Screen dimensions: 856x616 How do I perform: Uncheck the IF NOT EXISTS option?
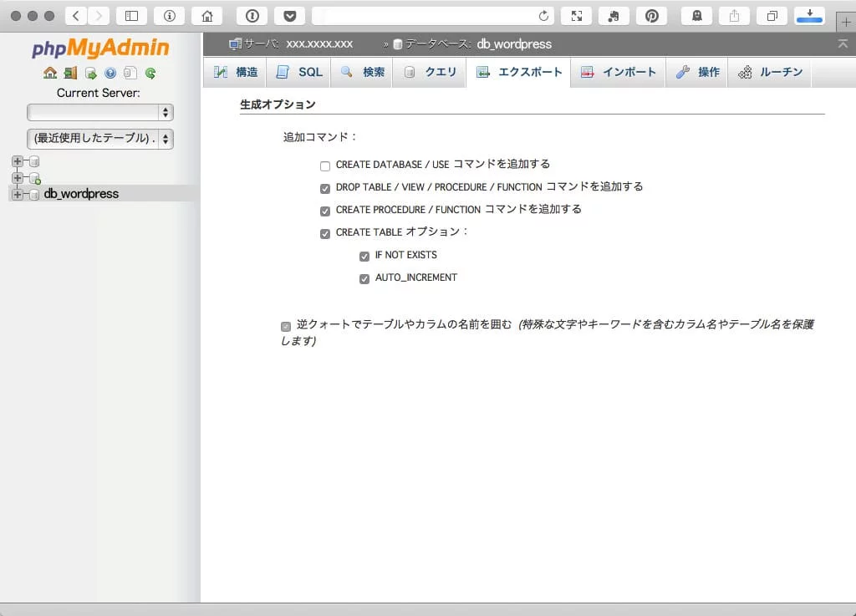point(364,257)
